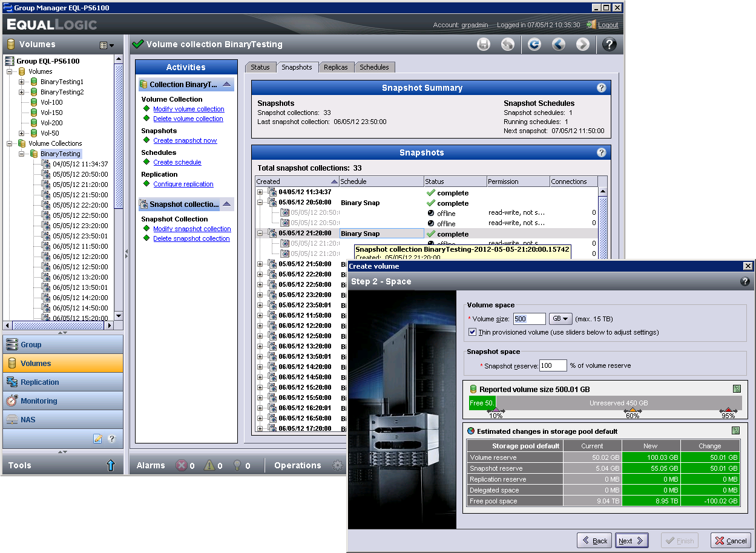The width and height of the screenshot is (756, 553).
Task: Cancel the Create volume dialog
Action: [731, 541]
